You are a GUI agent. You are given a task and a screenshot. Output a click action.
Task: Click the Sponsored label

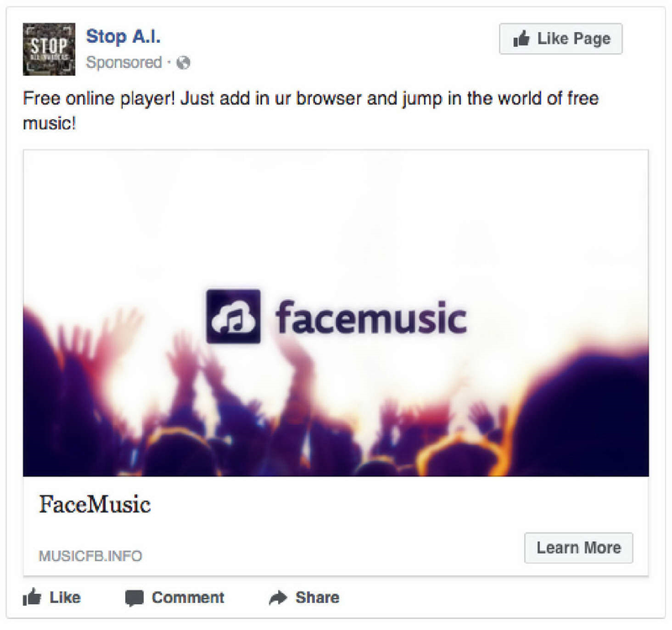pos(123,62)
